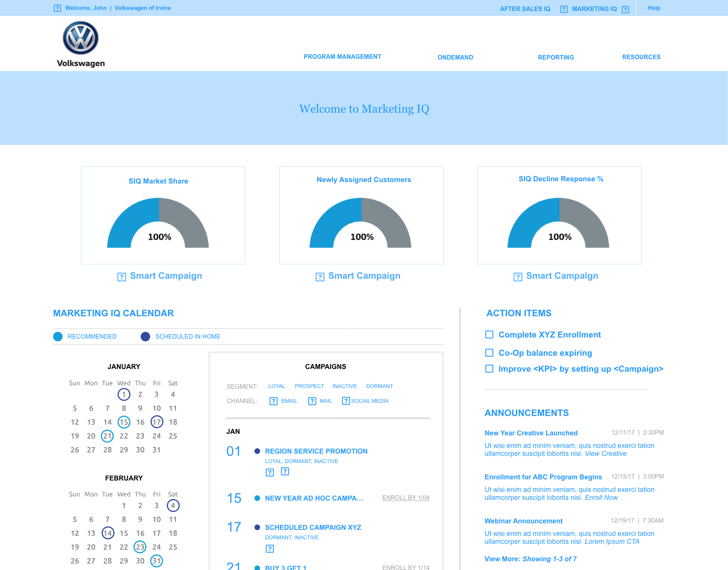Click View Creative link
The width and height of the screenshot is (728, 570).
(x=606, y=454)
